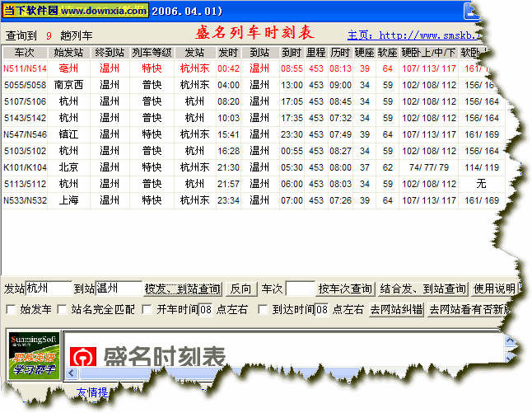This screenshot has height=413, width=532.
Task: Click the 到达时间 hour field showing 08
Action: [x=322, y=309]
